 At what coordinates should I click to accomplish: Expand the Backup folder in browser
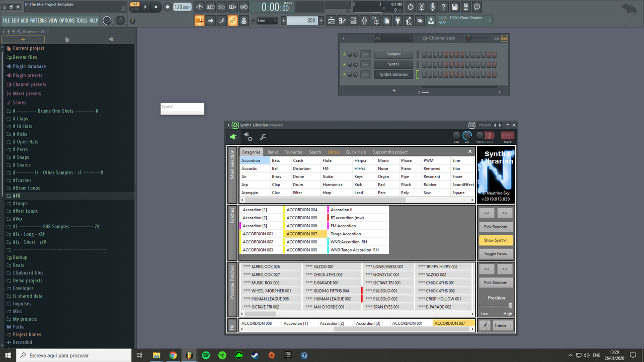[17, 257]
